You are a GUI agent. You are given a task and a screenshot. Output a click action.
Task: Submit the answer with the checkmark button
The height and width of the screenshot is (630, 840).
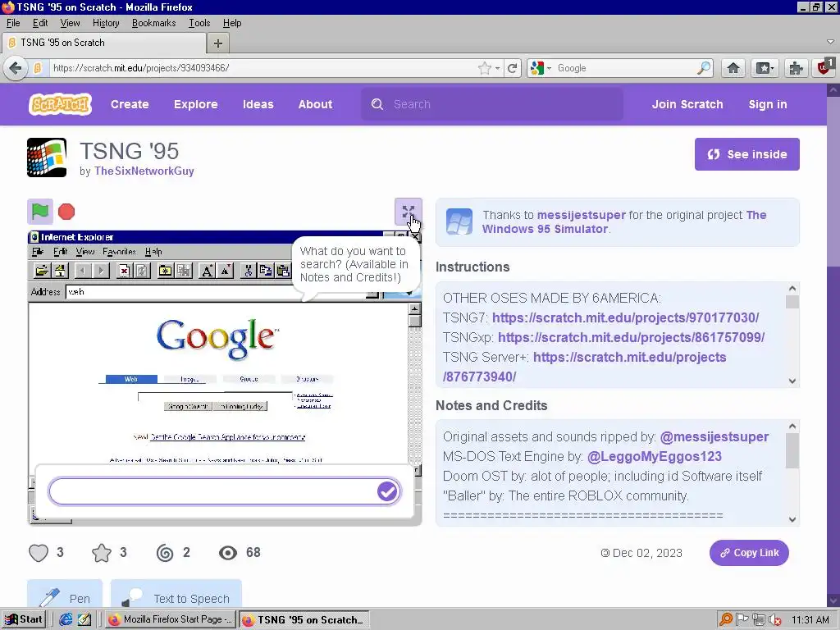[x=387, y=491]
